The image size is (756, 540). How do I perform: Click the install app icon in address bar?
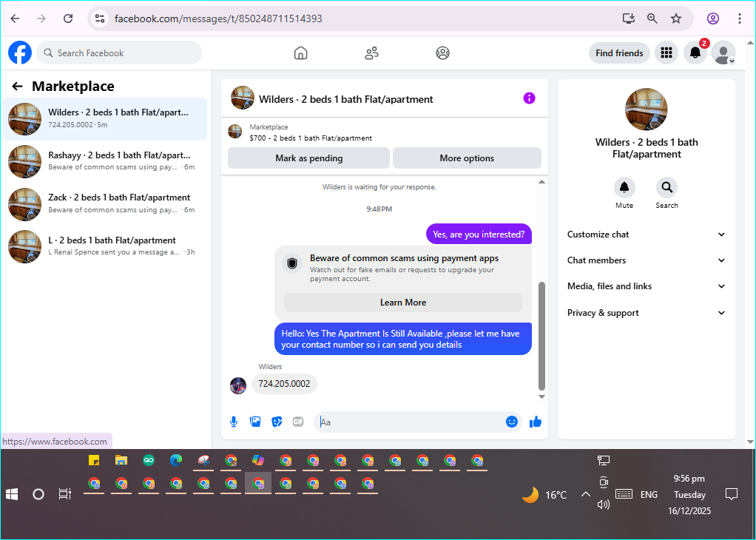[x=628, y=18]
